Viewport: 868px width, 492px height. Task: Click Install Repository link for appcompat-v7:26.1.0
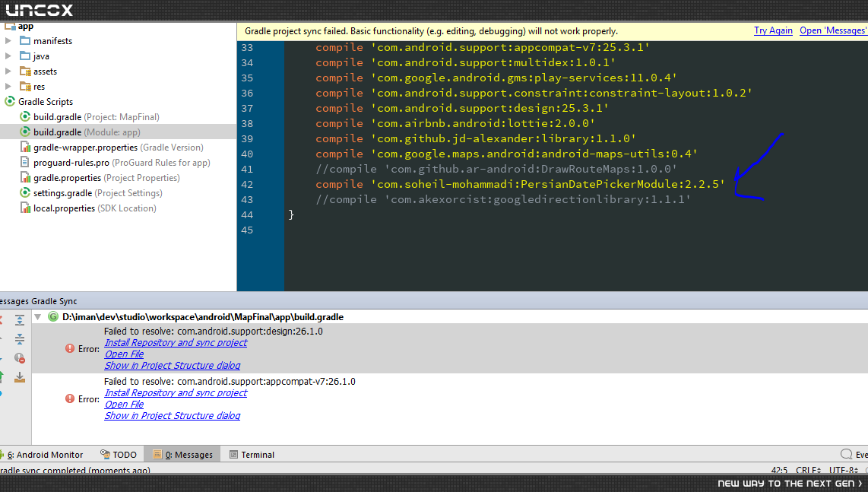coord(176,393)
